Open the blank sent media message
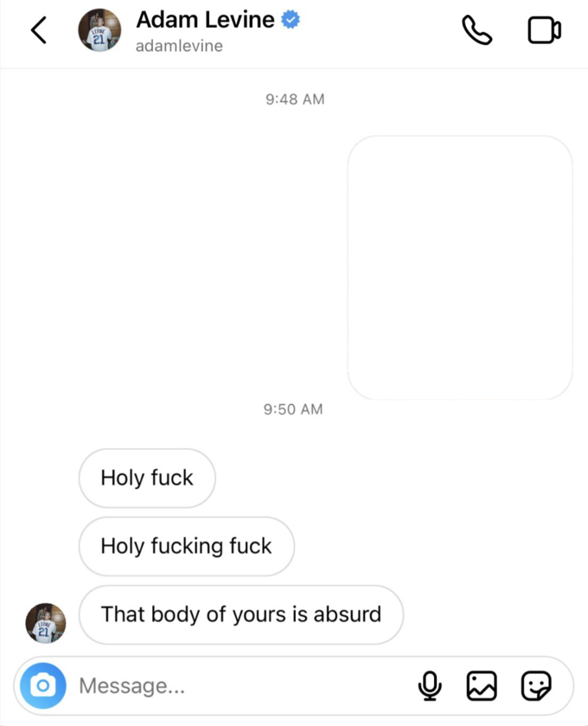This screenshot has width=588, height=726. [x=460, y=267]
